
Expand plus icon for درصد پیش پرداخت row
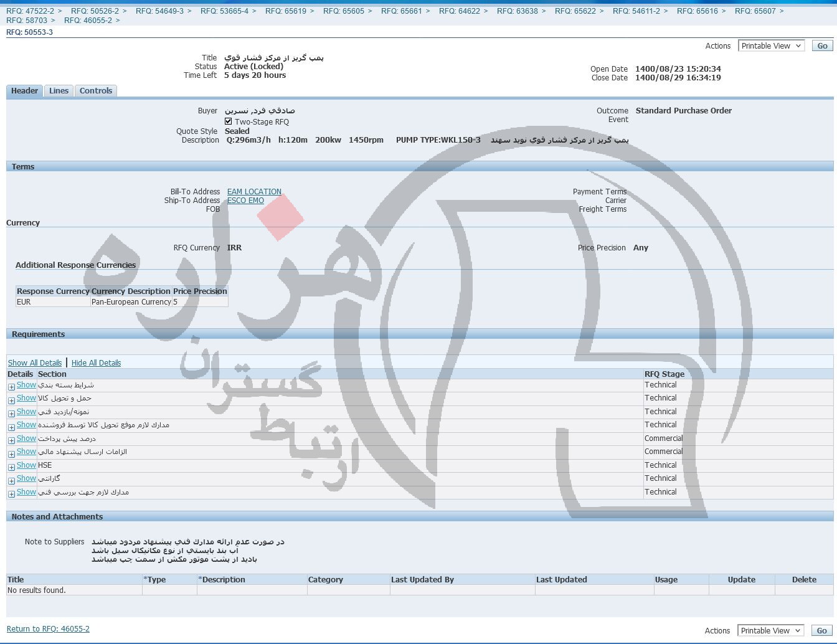[11, 440]
